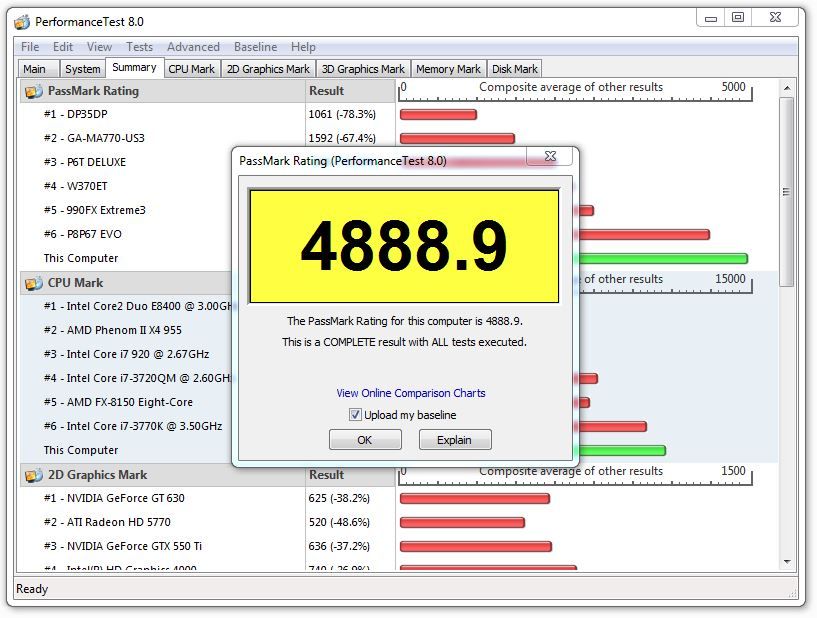The height and width of the screenshot is (618, 817).
Task: Click the 636 (-37.2%) result value
Action: pos(339,547)
